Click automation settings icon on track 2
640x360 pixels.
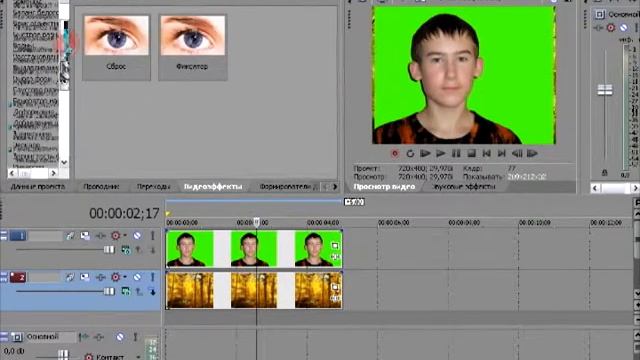point(100,278)
